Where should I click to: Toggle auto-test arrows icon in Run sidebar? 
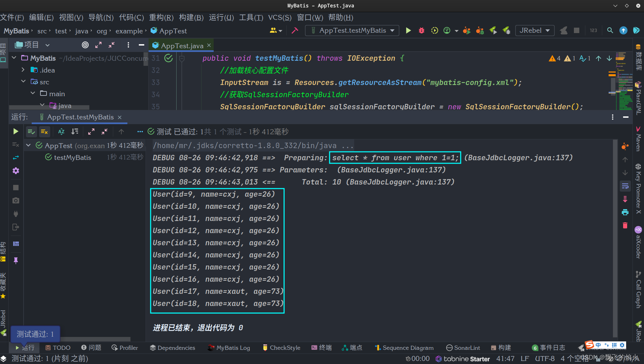(x=16, y=158)
